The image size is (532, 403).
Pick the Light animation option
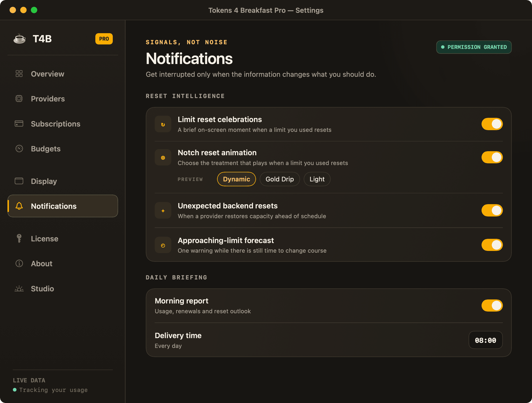point(317,179)
